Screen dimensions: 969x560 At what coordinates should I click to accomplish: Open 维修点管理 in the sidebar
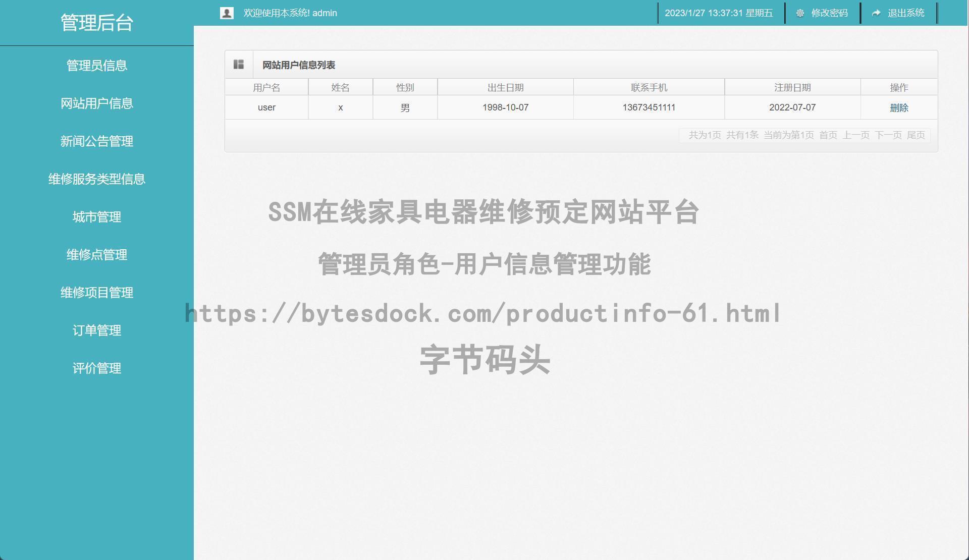[96, 255]
